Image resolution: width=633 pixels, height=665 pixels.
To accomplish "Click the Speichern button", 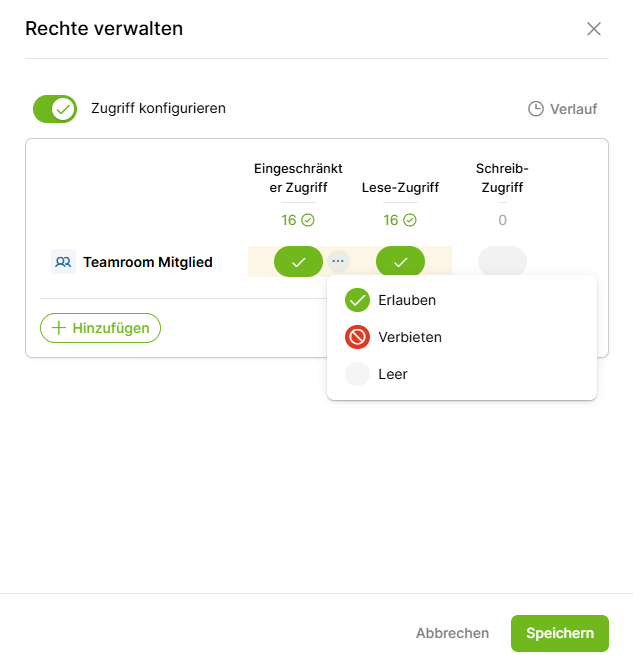I will coord(559,633).
